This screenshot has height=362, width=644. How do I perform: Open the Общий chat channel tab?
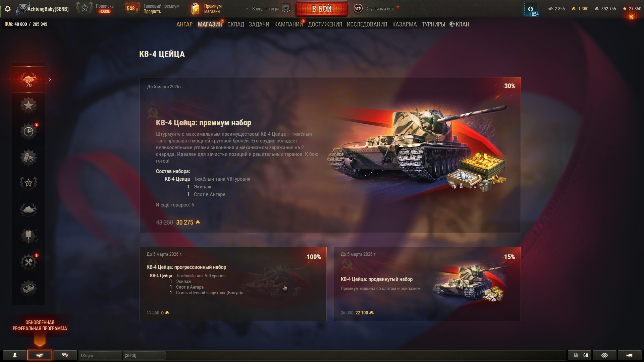(x=100, y=355)
